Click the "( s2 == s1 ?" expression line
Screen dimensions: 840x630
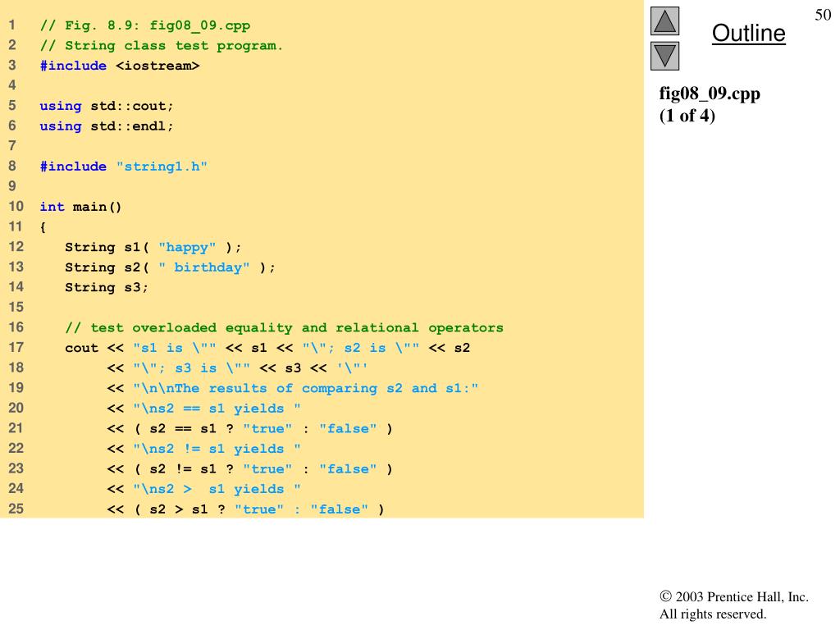click(x=249, y=428)
